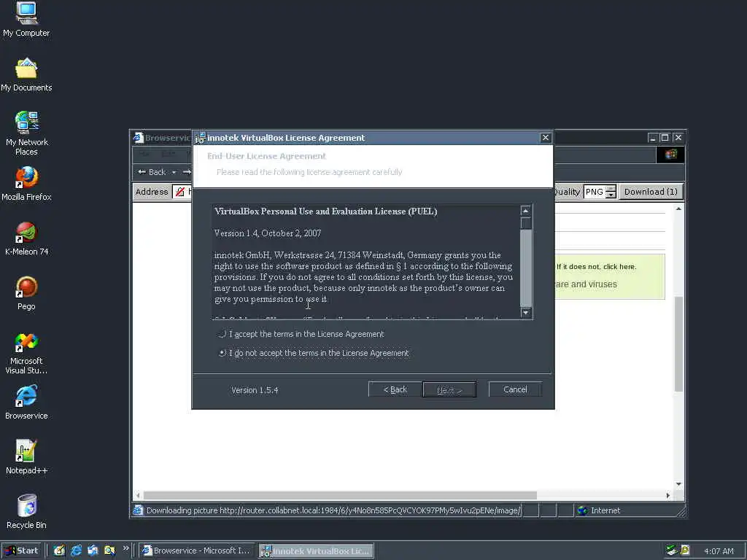Click the first Quick Launch icon by Start
The width and height of the screenshot is (747, 560).
[59, 551]
